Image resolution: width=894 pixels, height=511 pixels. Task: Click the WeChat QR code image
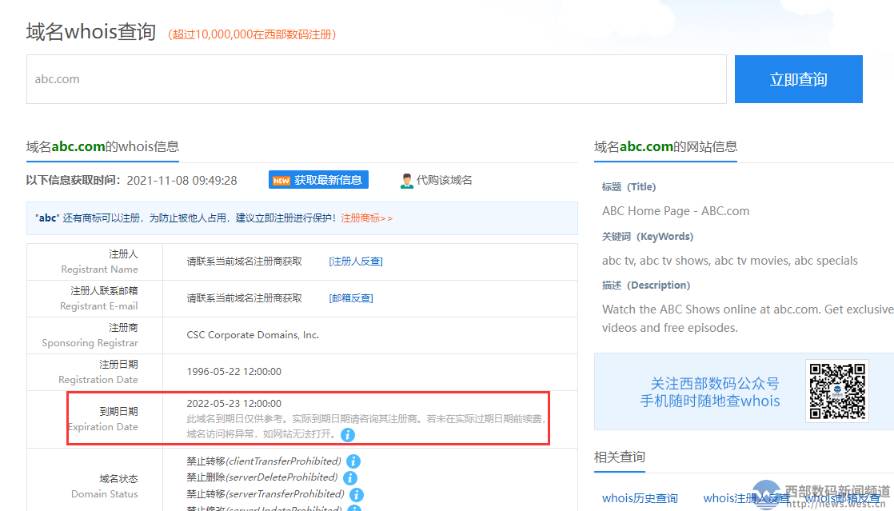point(837,391)
